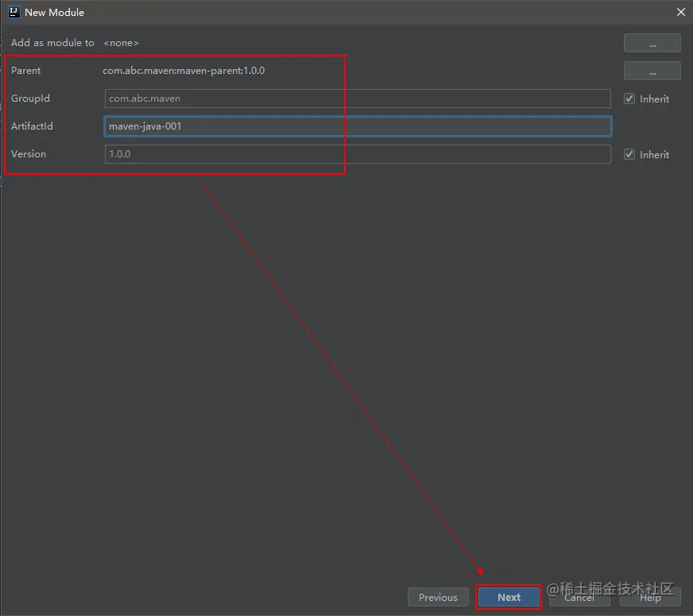
Task: Click the Version label
Action: coord(29,153)
